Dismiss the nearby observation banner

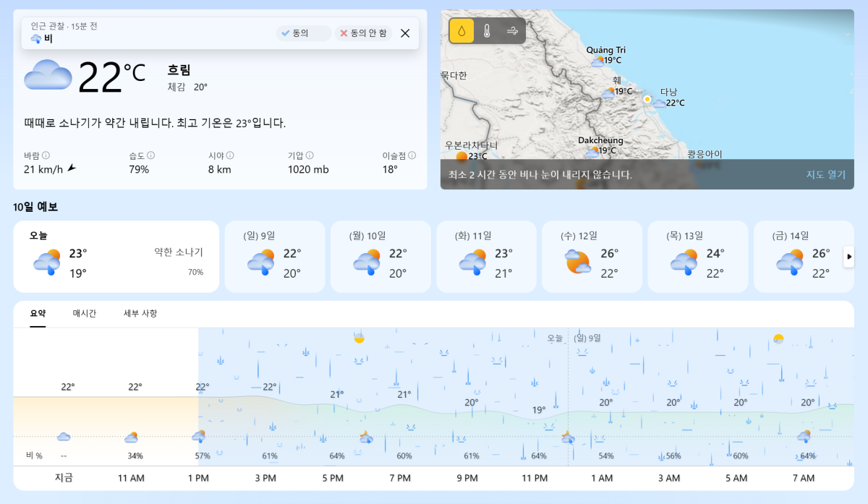click(405, 33)
